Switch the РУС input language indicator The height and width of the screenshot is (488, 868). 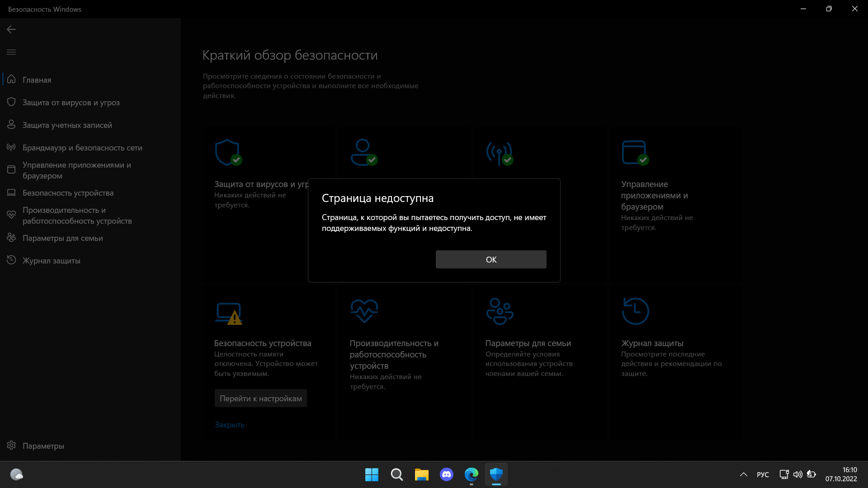point(763,474)
